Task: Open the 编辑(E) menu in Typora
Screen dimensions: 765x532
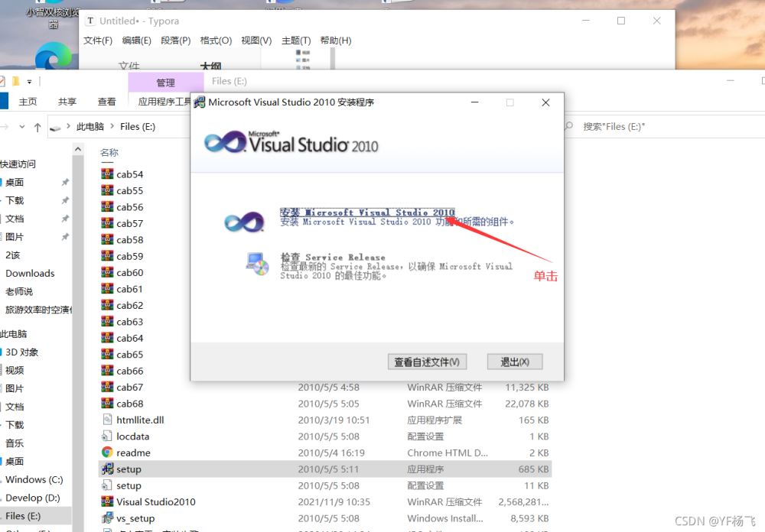Action: click(x=137, y=41)
